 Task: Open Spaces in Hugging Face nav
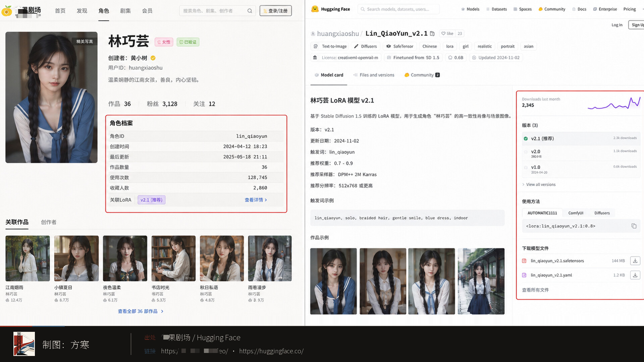click(523, 9)
